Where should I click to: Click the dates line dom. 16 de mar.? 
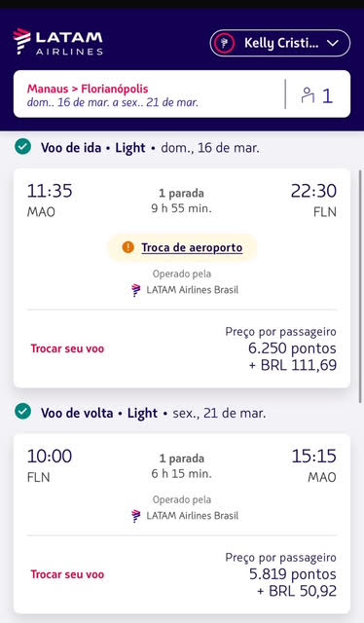pos(113,102)
